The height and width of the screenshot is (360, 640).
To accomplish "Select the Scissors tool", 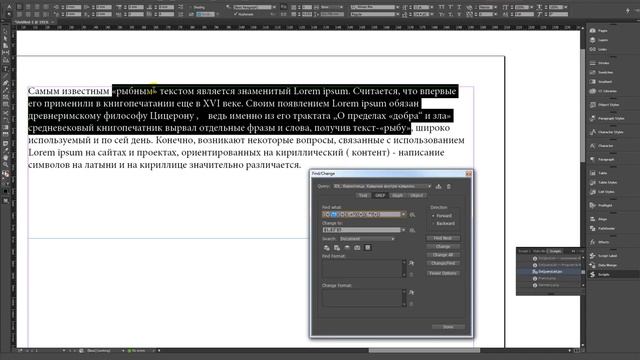I will pos(5,113).
